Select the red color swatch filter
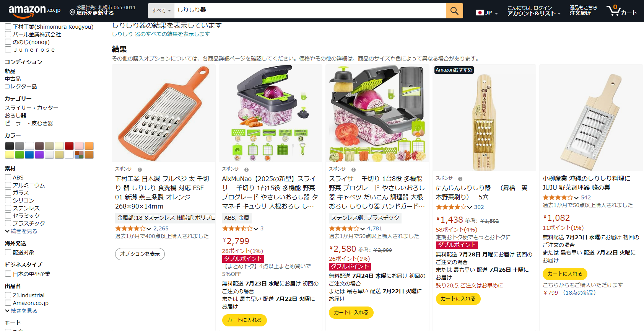 click(x=69, y=146)
